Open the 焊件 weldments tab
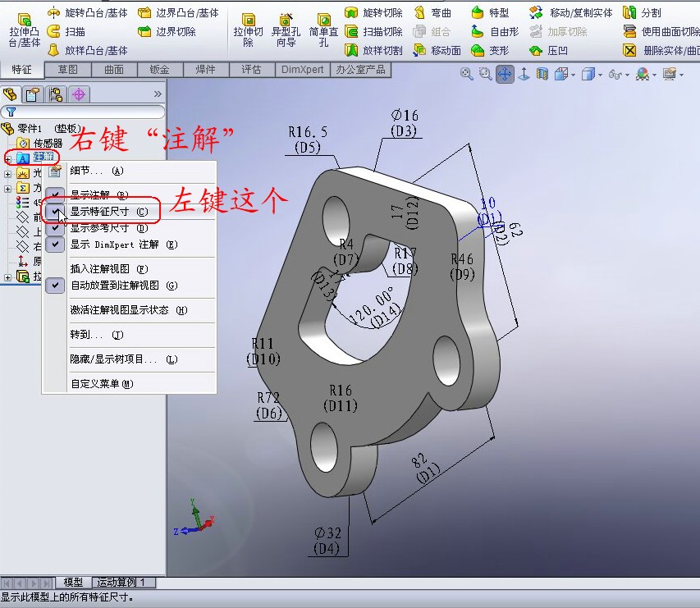Viewport: 700px width, 608px height. (205, 70)
